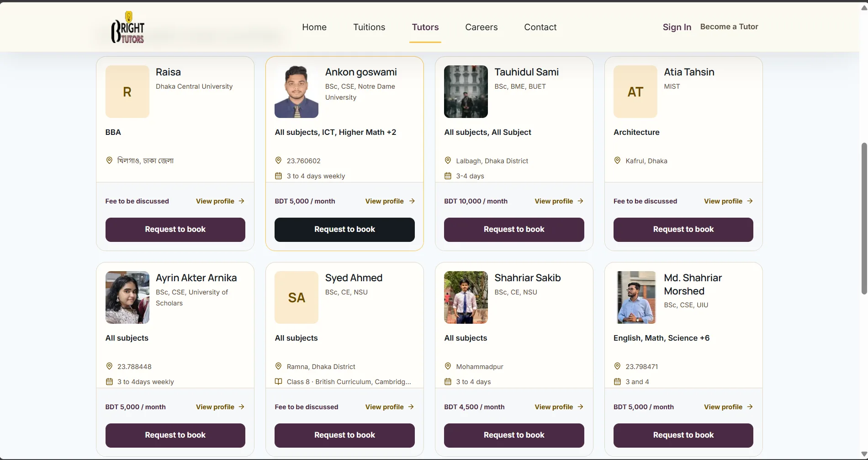Click location pin icon beside 23.760602

pos(278,160)
